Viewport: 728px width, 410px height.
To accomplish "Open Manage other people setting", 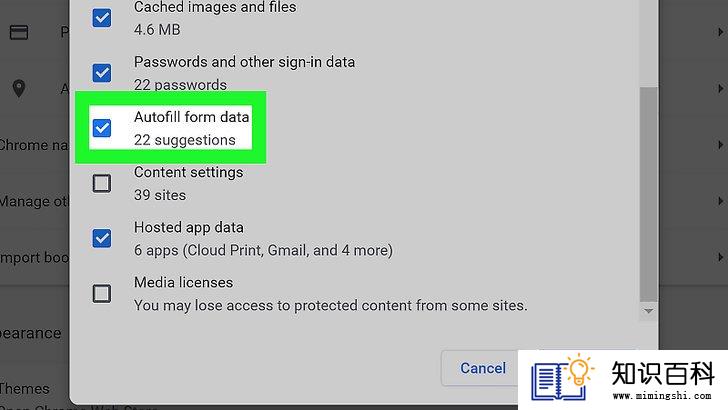I will (x=34, y=201).
